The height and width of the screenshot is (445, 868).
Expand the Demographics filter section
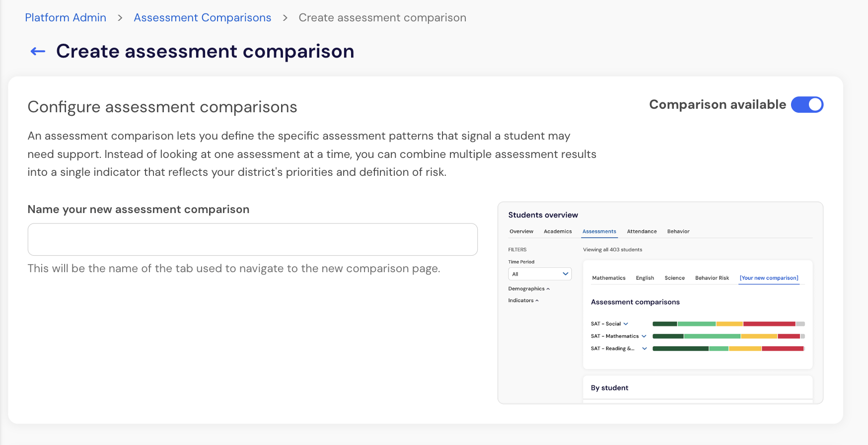[529, 289]
